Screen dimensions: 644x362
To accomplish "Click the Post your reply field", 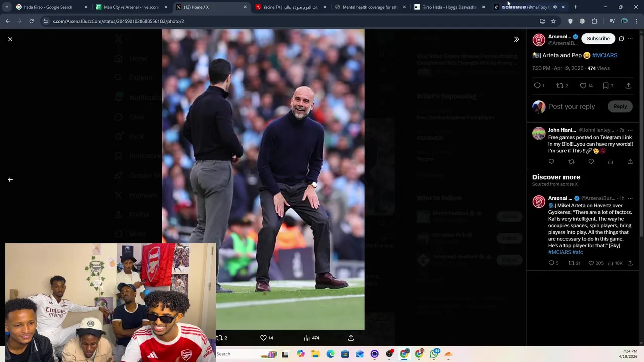I will [572, 106].
